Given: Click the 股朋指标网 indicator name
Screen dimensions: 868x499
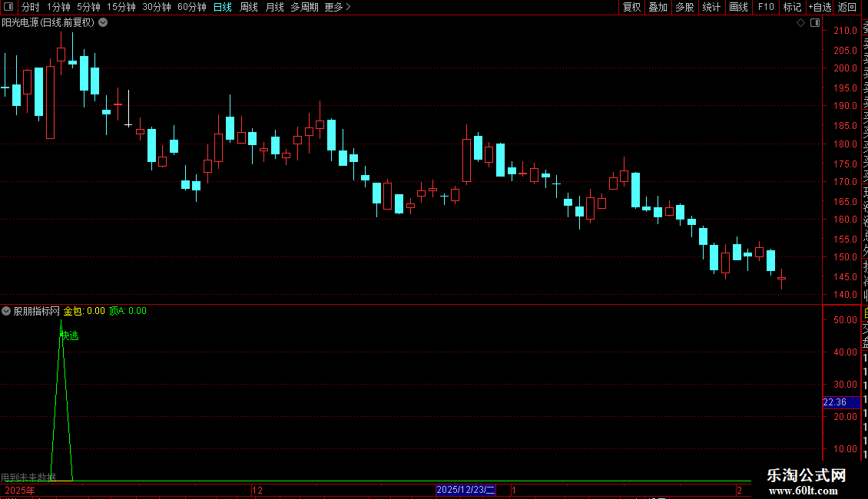Looking at the screenshot, I should 37,311.
